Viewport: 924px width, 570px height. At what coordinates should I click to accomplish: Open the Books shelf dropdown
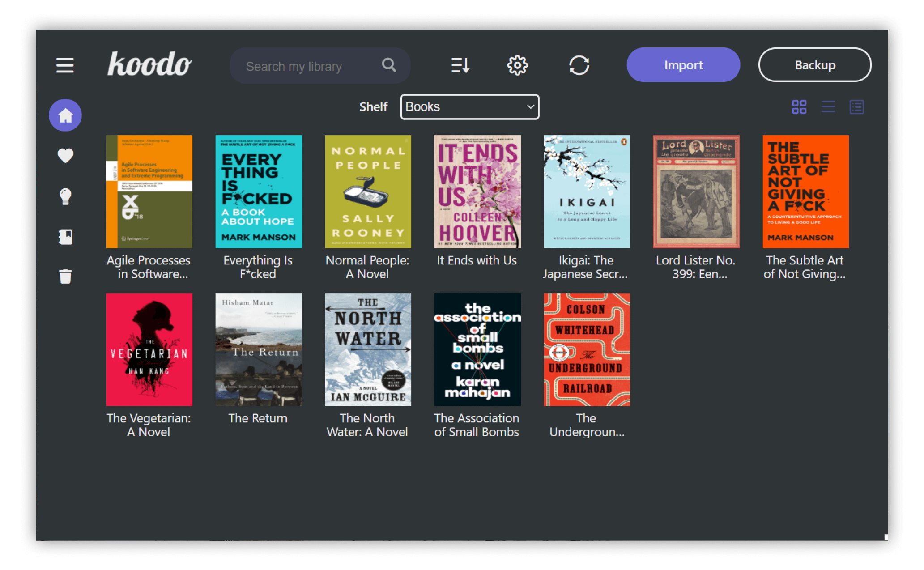tap(469, 106)
